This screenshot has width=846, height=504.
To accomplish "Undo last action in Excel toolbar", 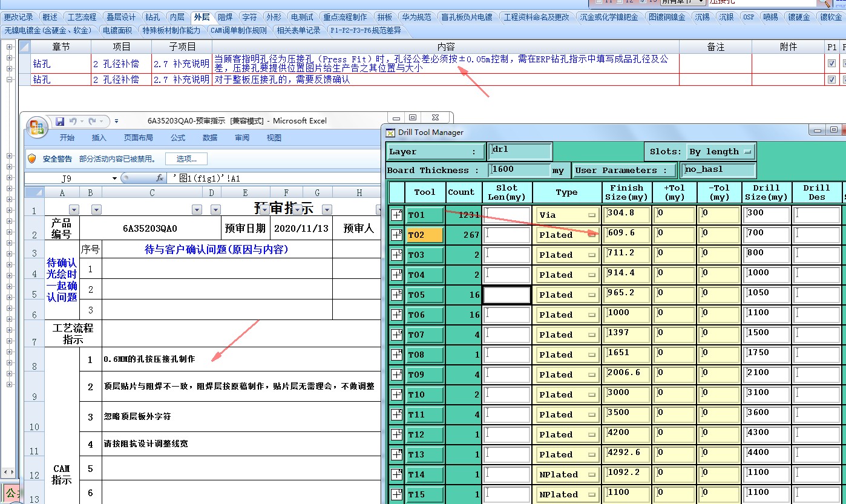I will (x=73, y=121).
